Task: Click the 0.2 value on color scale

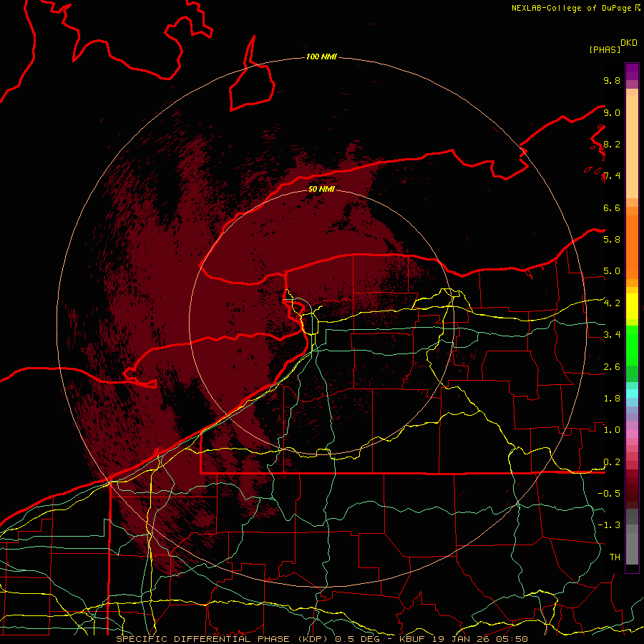Action: 612,462
